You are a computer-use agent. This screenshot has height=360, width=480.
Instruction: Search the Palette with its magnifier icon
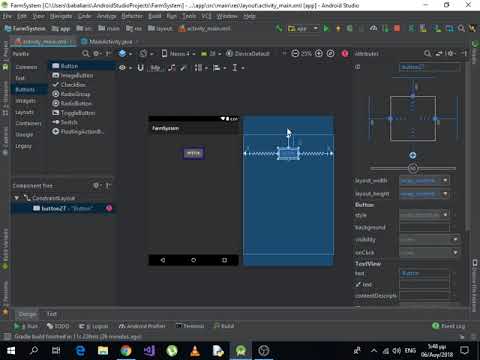[86, 54]
